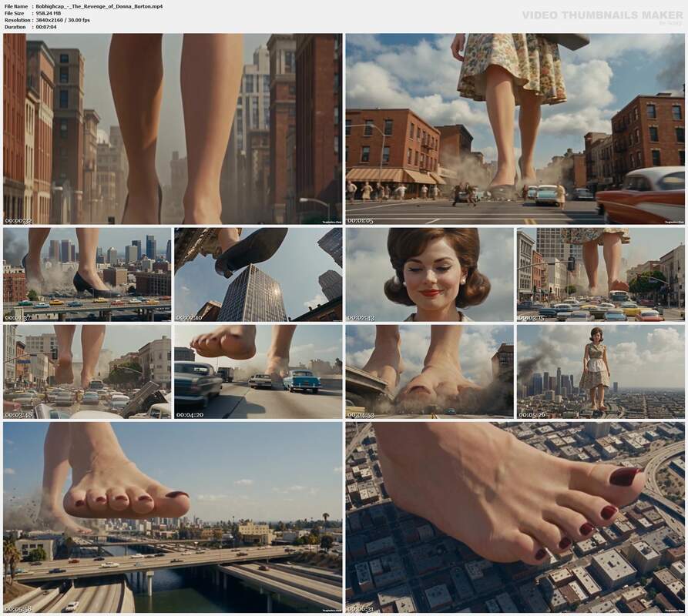688x616 pixels.
Task: Select the freeway overpass thumbnail at 00:05:58
Action: click(173, 517)
